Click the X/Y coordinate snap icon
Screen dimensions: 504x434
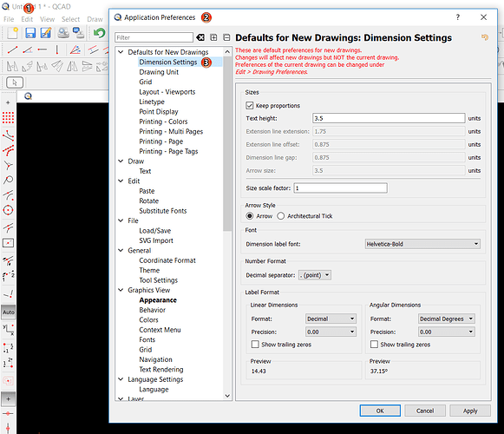pyautogui.click(x=8, y=330)
